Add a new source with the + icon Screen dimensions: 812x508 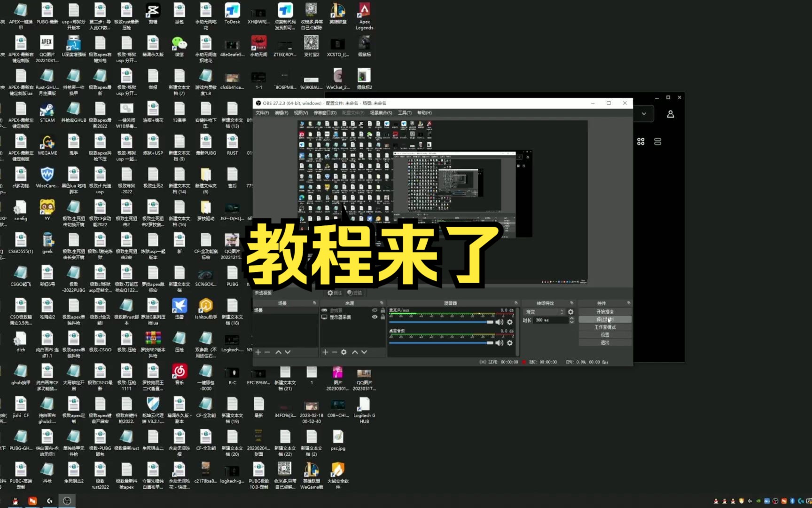pos(325,352)
